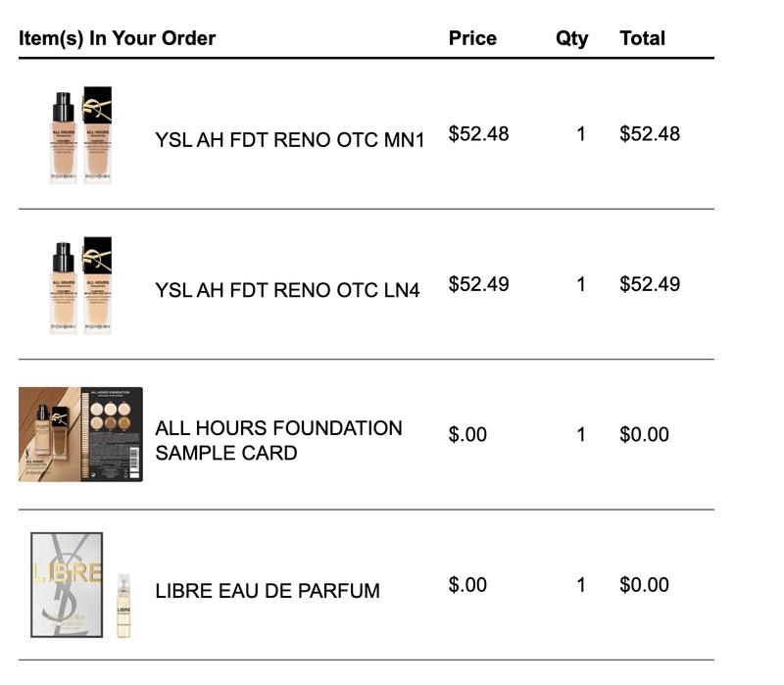Click the quantity for the MN1 foundation
The width and height of the screenshot is (784, 685).
[581, 133]
